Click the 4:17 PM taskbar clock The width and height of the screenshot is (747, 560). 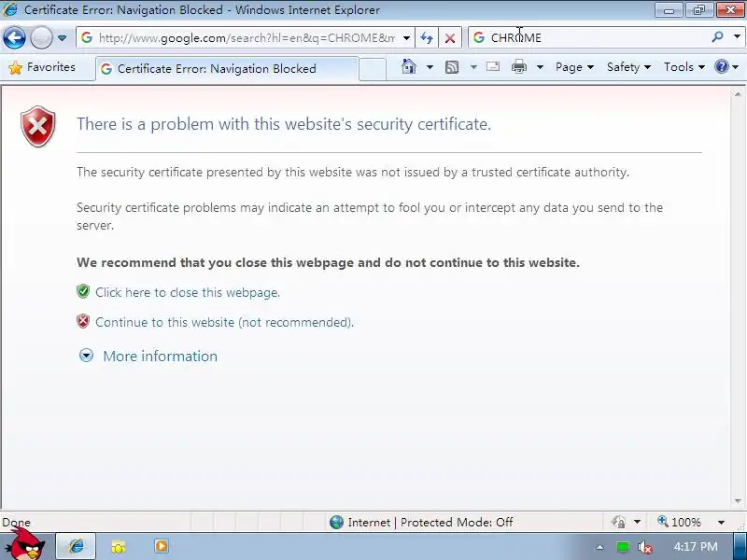pyautogui.click(x=696, y=547)
